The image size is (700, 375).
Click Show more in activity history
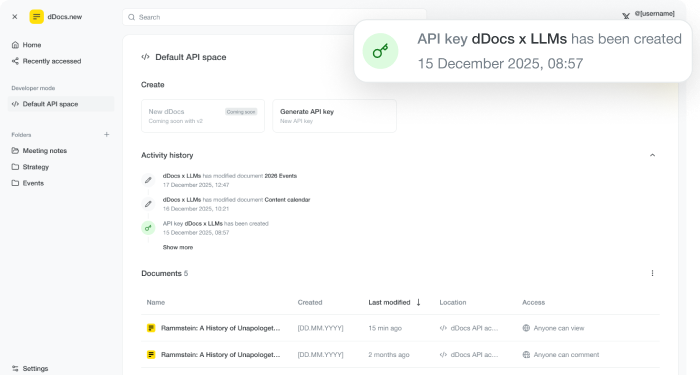click(178, 247)
